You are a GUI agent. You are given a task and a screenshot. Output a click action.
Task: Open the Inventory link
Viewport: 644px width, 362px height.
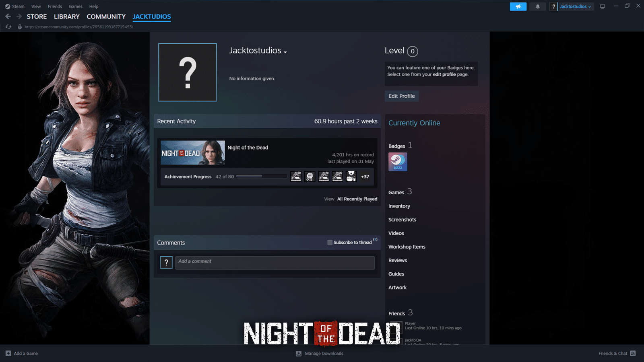tap(399, 206)
